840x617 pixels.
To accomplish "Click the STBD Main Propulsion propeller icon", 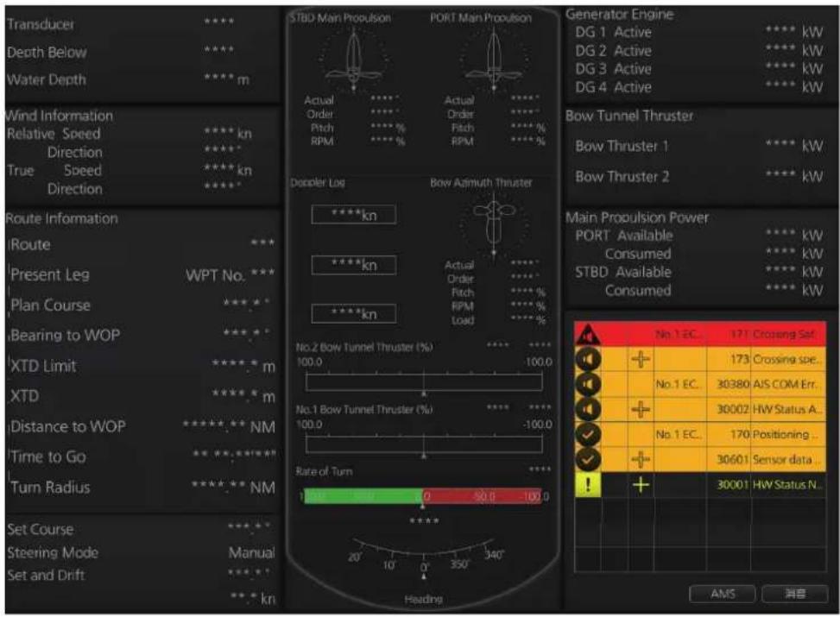I will 354,60.
